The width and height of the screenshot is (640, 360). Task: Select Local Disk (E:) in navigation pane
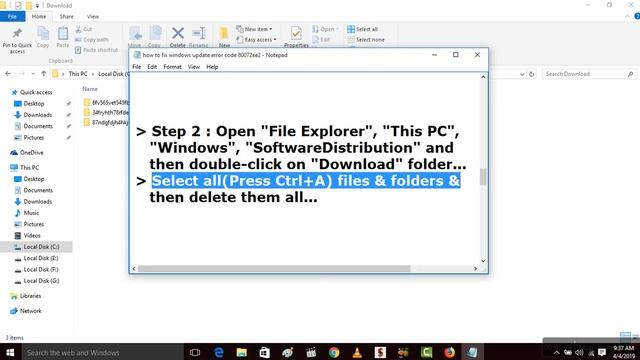(x=41, y=258)
